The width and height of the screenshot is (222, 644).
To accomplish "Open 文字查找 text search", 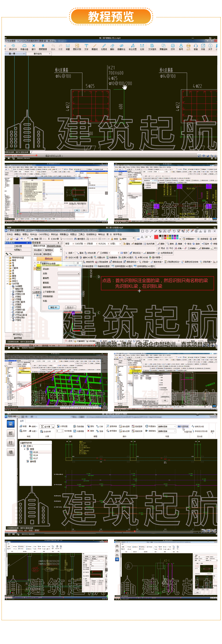I will [x=152, y=47].
